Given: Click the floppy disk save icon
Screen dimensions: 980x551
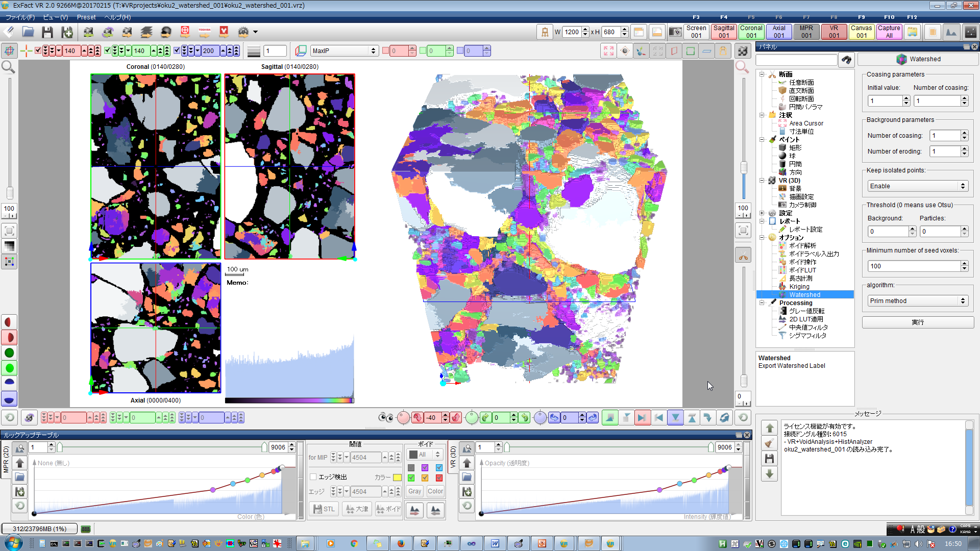Looking at the screenshot, I should [x=47, y=32].
